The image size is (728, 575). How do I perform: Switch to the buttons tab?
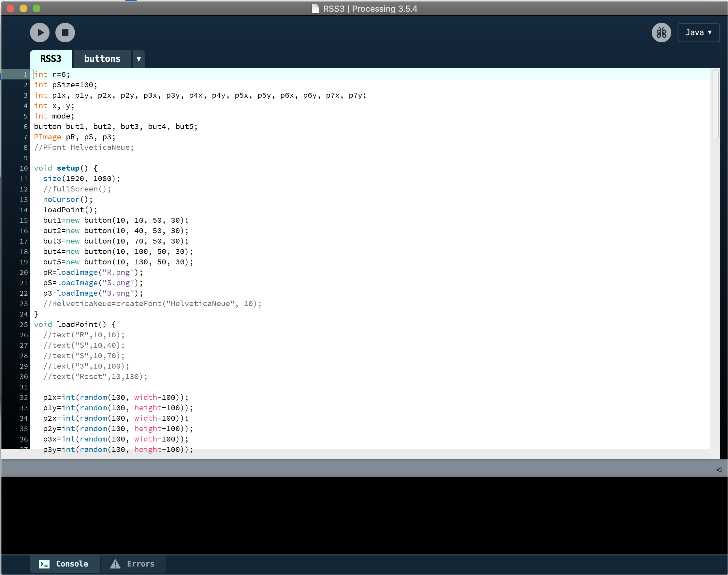pyautogui.click(x=102, y=59)
